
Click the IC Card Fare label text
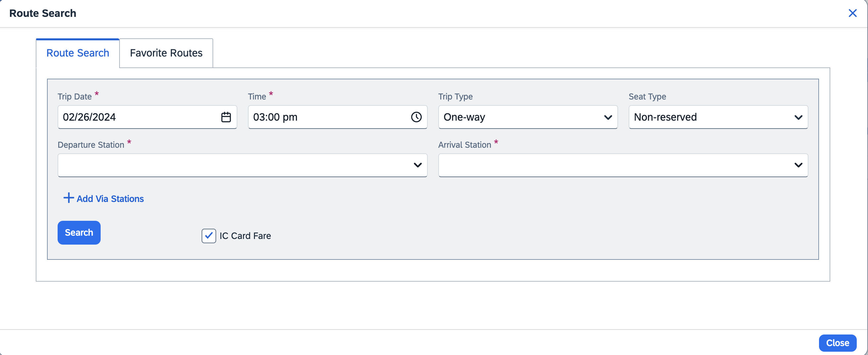(x=245, y=236)
